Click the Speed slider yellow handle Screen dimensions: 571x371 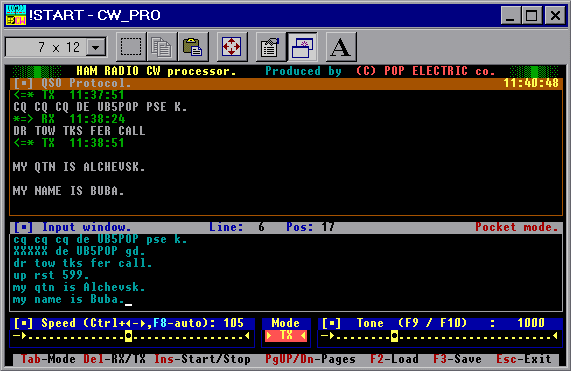(x=128, y=336)
